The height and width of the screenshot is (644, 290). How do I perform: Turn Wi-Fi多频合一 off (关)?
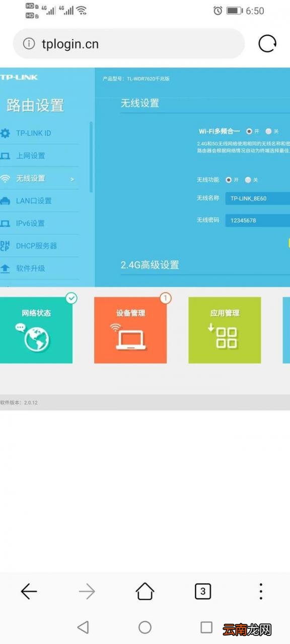[268, 131]
